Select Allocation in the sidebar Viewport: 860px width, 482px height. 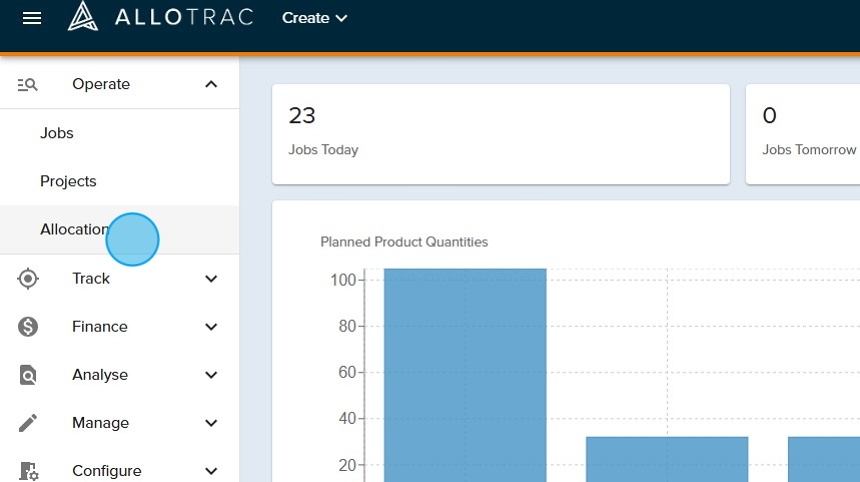click(x=74, y=230)
